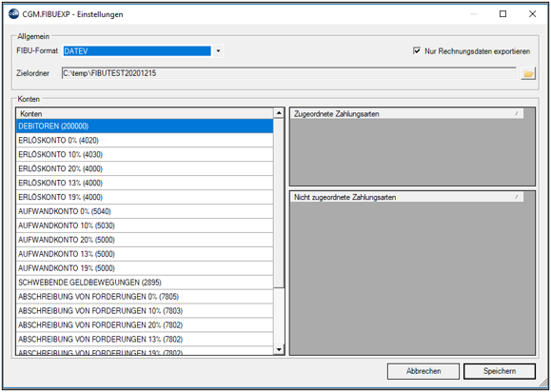This screenshot has height=392, width=551.
Task: Select ABSCHREIBUNG VON FORDERUNGEN 10% (7803)
Action: click(145, 311)
